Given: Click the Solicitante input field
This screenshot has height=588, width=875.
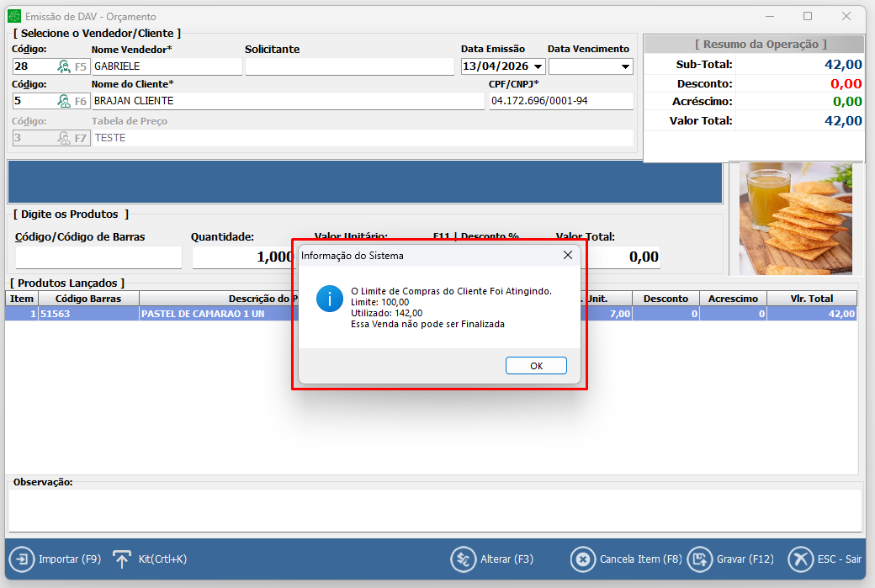Looking at the screenshot, I should [349, 66].
